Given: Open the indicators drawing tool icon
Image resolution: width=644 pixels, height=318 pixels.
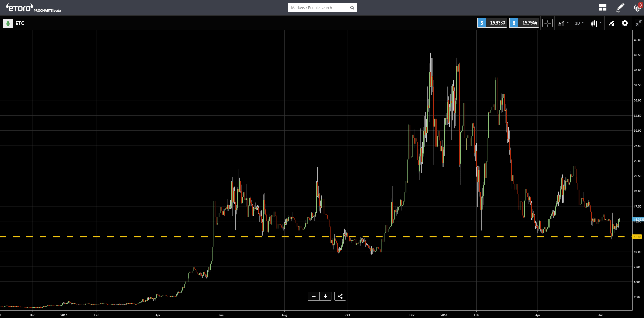Looking at the screenshot, I should click(x=611, y=23).
